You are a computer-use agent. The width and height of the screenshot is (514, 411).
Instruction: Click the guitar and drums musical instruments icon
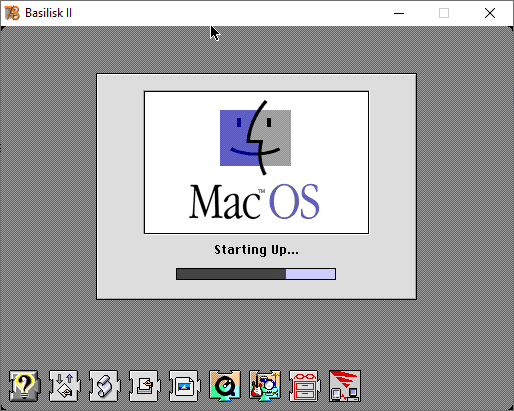[265, 386]
